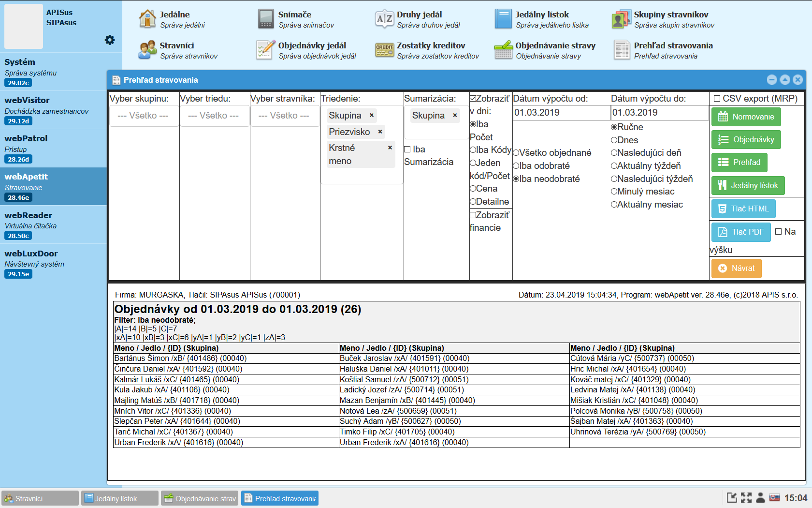The image size is (812, 508).
Task: Enable the CSV export (MRP) checkbox
Action: coord(717,99)
